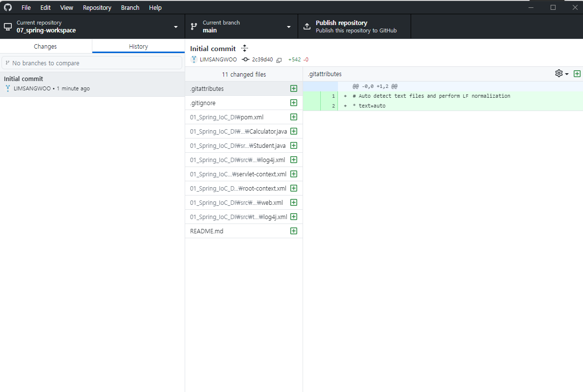Click LIMSANGWOO avatar in history list
This screenshot has height=392, width=583.
[x=8, y=88]
